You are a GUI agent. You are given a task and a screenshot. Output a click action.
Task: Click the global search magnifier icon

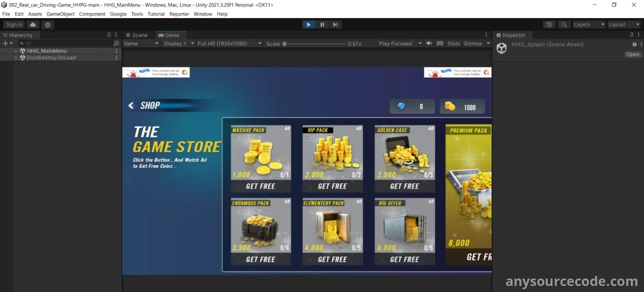click(564, 25)
